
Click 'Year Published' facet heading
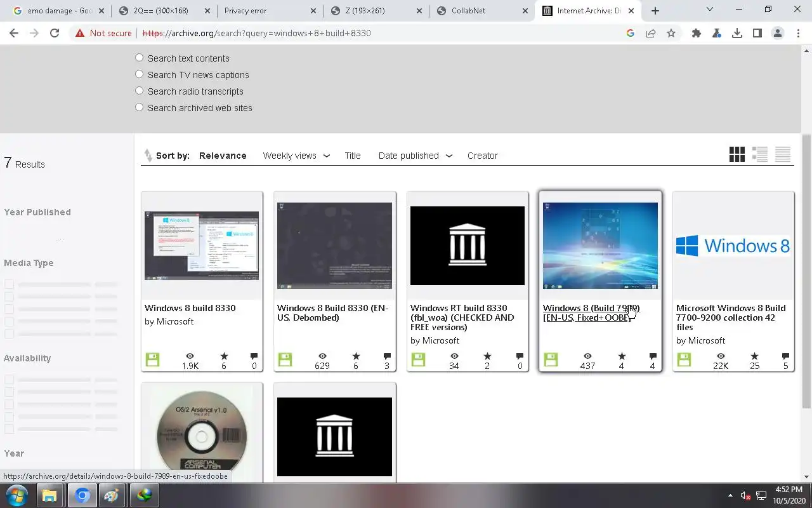(37, 212)
